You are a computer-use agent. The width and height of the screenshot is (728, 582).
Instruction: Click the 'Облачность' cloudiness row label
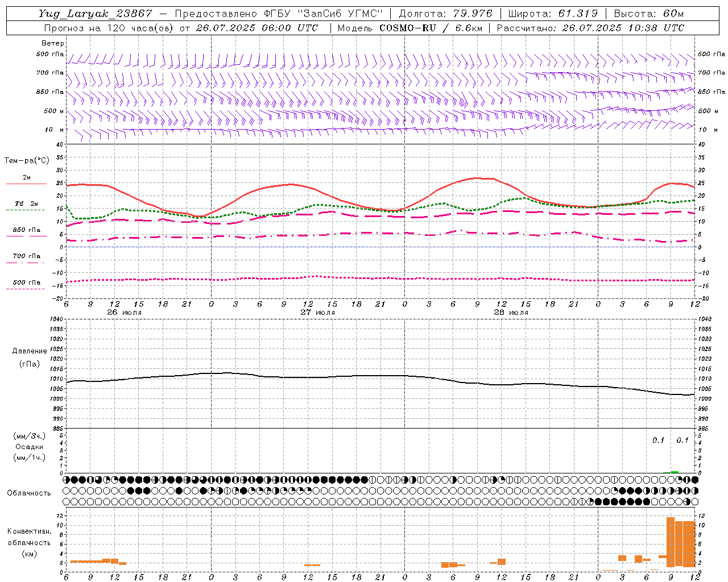pyautogui.click(x=29, y=493)
